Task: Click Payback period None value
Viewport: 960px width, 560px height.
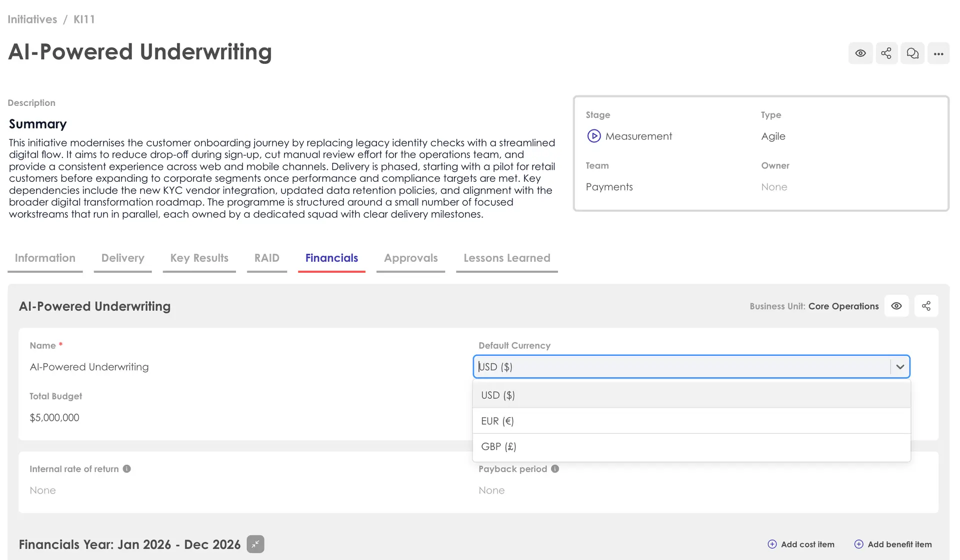Action: pyautogui.click(x=491, y=491)
